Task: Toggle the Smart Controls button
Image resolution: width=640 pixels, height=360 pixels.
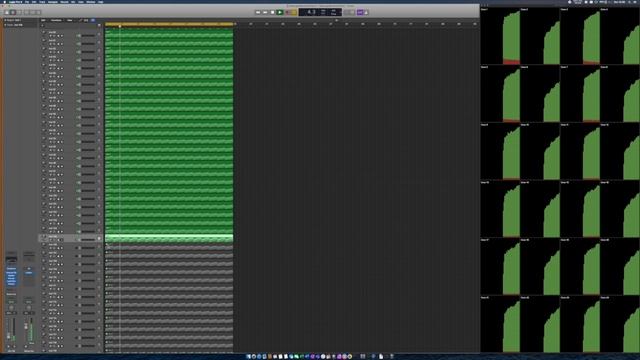Action: coord(27,12)
